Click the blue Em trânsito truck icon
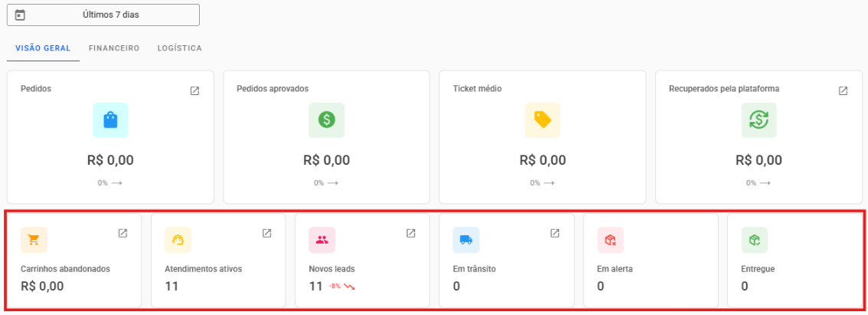 click(465, 240)
